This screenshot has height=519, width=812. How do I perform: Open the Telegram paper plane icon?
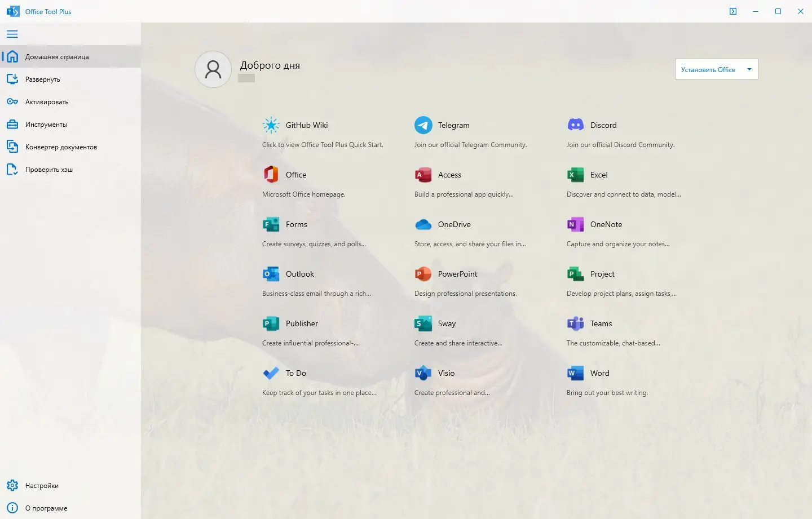coord(423,125)
